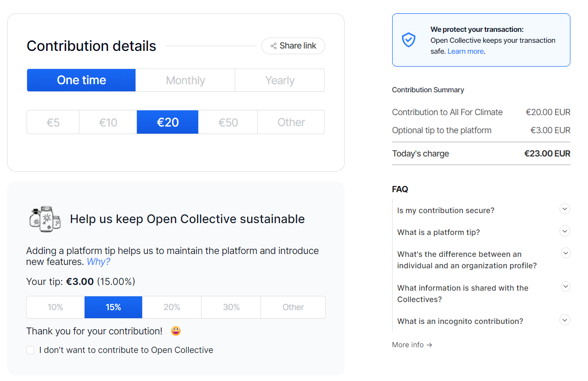Viewport: 588px width, 381px height.
Task: Expand individual vs organization profile chevron
Action: pyautogui.click(x=566, y=253)
